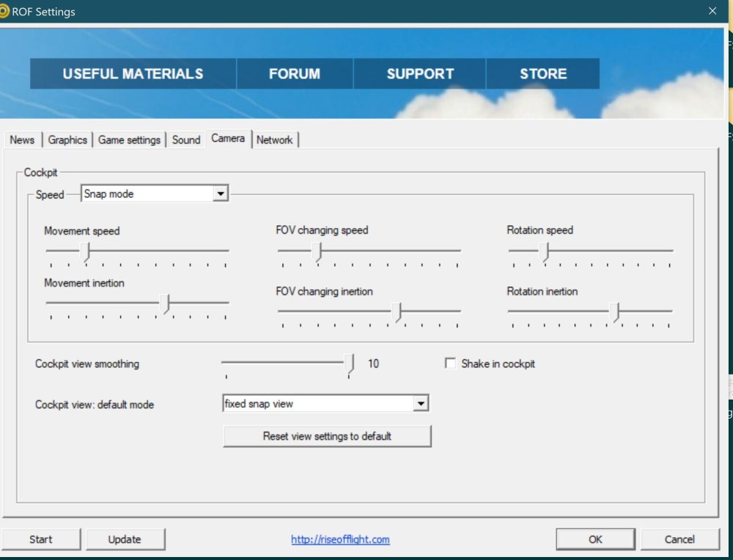The height and width of the screenshot is (560, 733).
Task: Enable Shake in cockpit
Action: coord(452,363)
